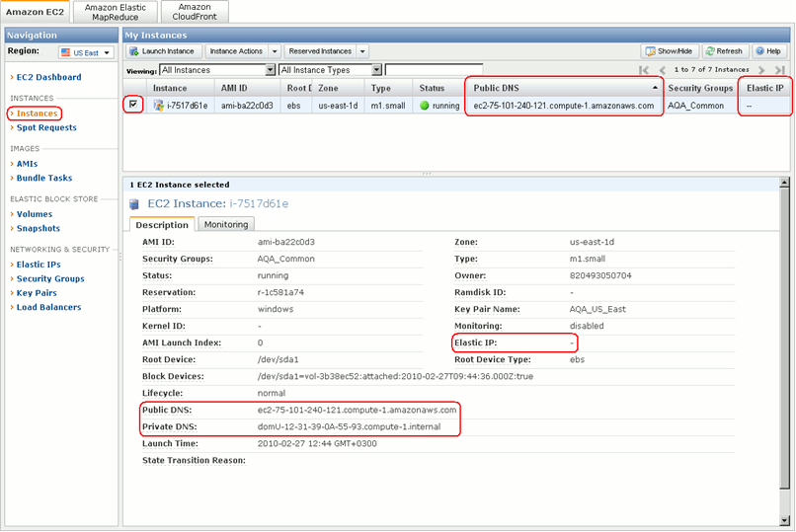Click the scroll down arrow in details pane

pyautogui.click(x=784, y=521)
